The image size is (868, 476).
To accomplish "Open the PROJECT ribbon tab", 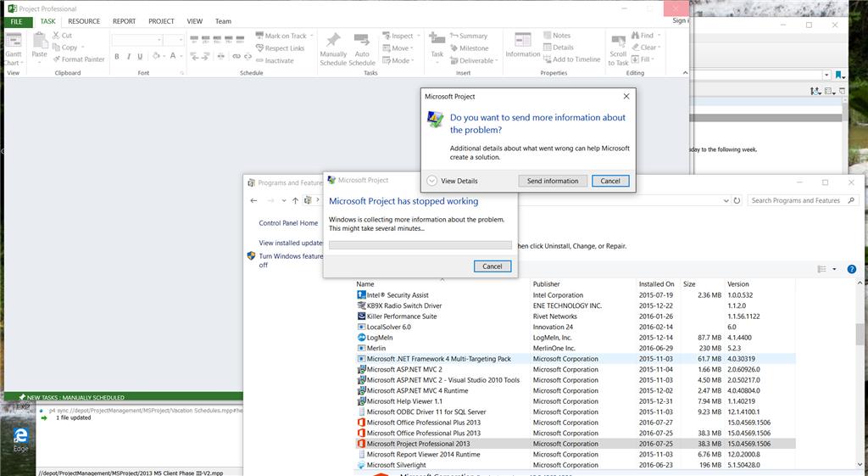I will coord(161,21).
